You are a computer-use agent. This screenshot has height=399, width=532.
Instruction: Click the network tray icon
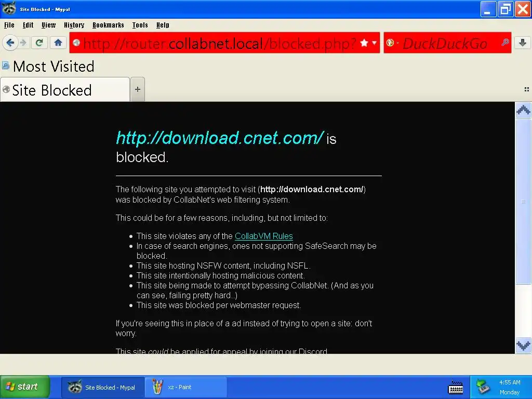483,387
